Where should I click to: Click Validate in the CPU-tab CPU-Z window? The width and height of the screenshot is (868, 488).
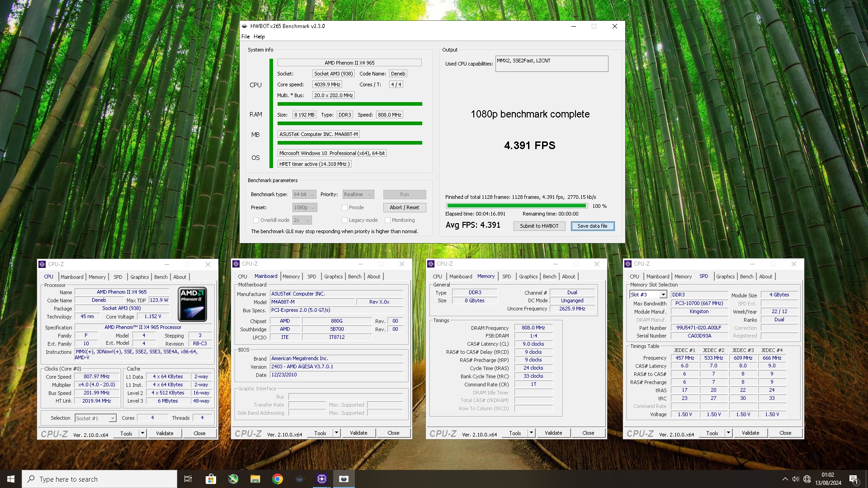[x=165, y=433]
